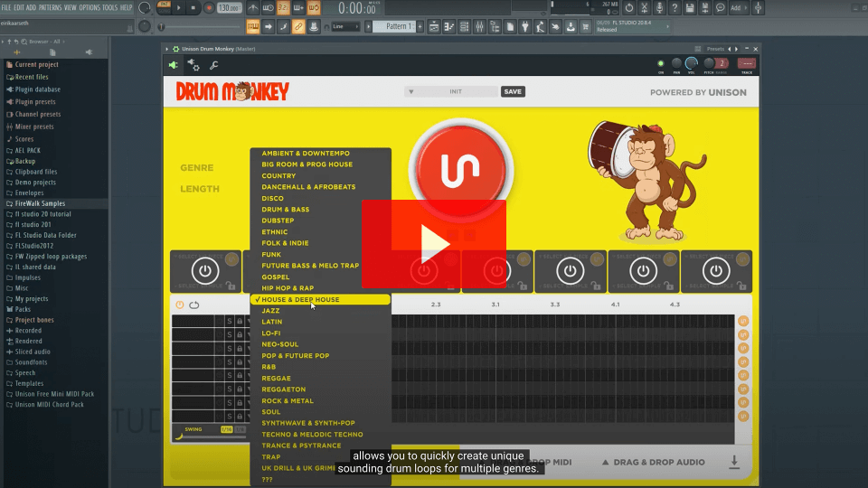Click the wrench icon in the plugin header
This screenshot has width=868, height=488.
point(213,65)
